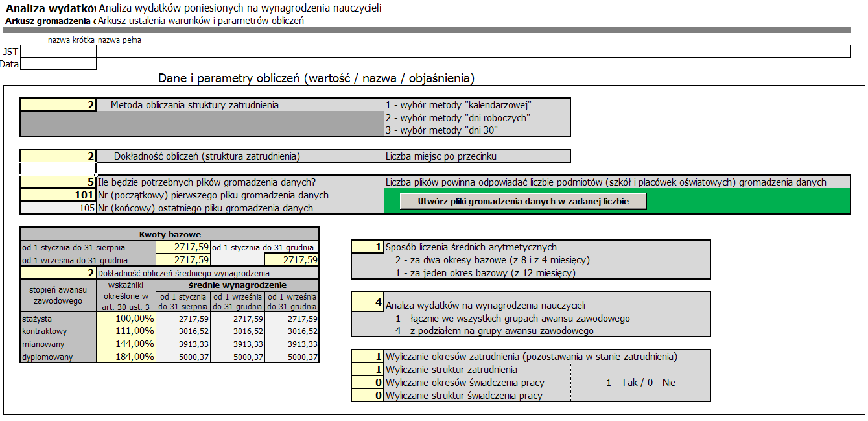The width and height of the screenshot is (868, 421).
Task: Click the JST short name input cell
Action: (x=58, y=51)
